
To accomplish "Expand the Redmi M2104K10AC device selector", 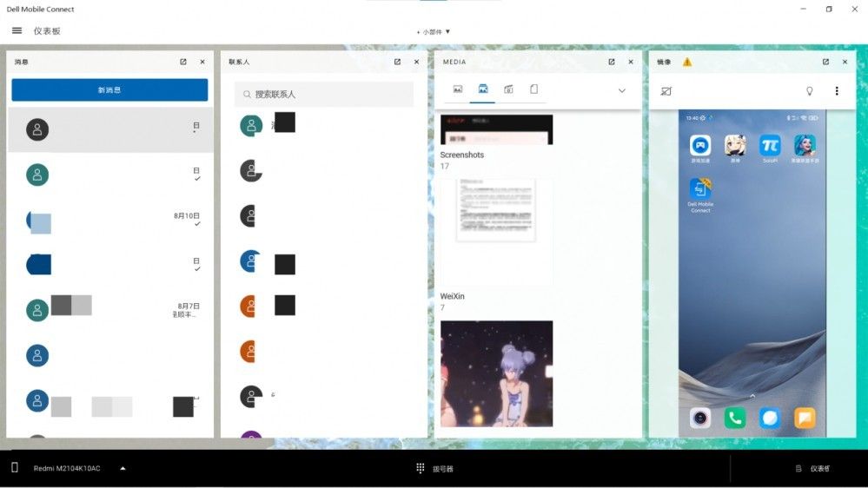I will coord(123,469).
